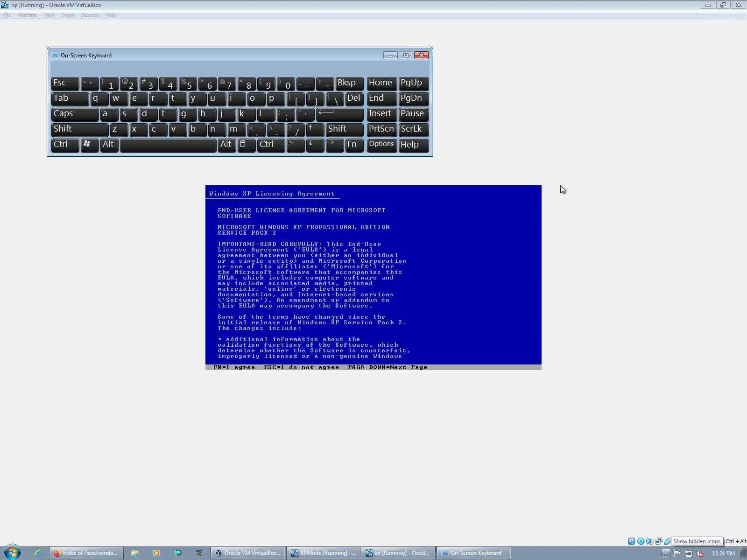747x560 pixels.
Task: Click the End key
Action: 382,99
